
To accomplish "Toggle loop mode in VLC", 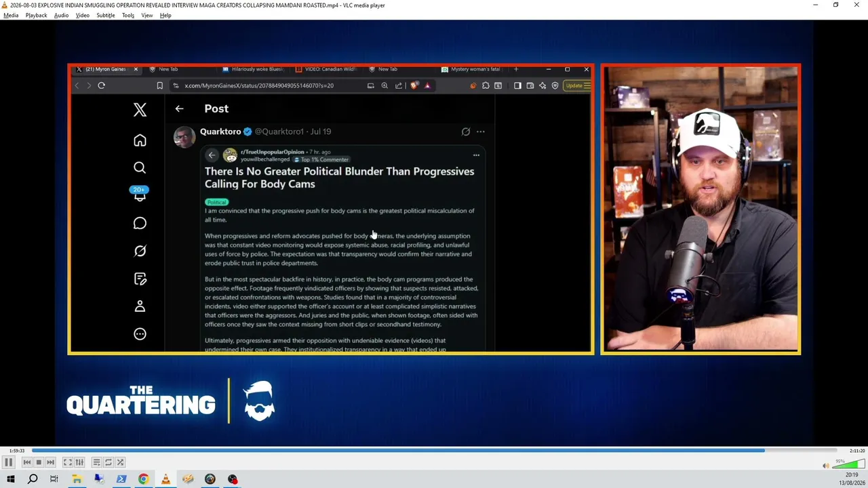I will [x=108, y=462].
